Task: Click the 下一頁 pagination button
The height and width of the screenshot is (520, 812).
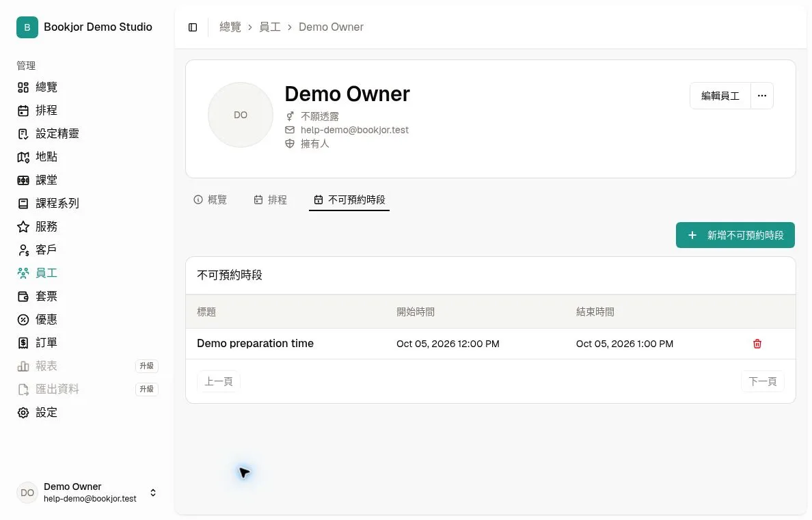Action: pos(762,382)
